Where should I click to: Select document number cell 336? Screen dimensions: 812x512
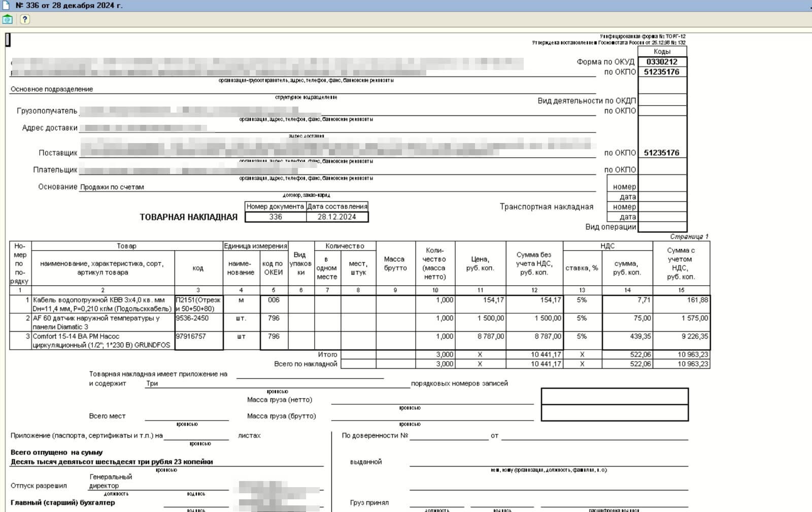(x=276, y=217)
